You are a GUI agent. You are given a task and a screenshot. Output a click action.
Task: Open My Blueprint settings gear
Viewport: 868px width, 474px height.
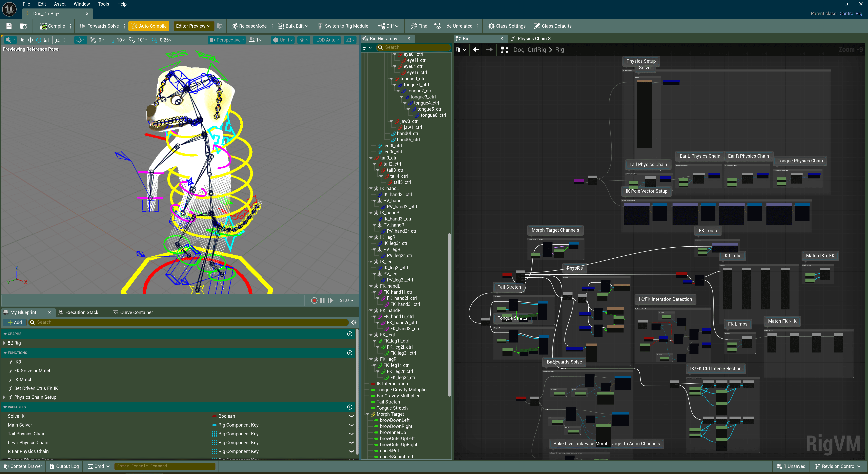tap(354, 322)
